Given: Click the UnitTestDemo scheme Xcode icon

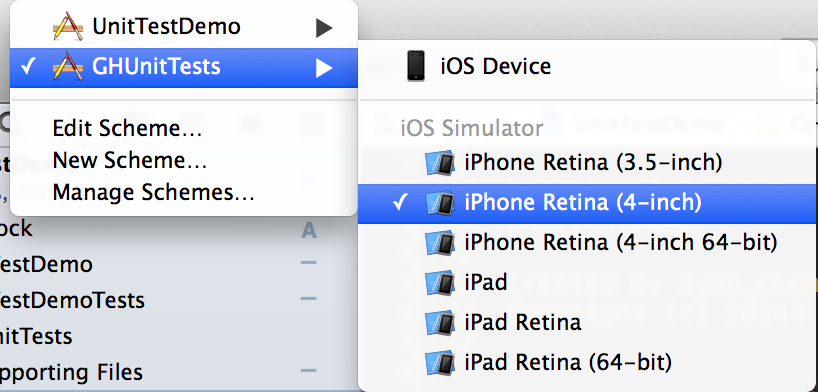Looking at the screenshot, I should coord(68,26).
